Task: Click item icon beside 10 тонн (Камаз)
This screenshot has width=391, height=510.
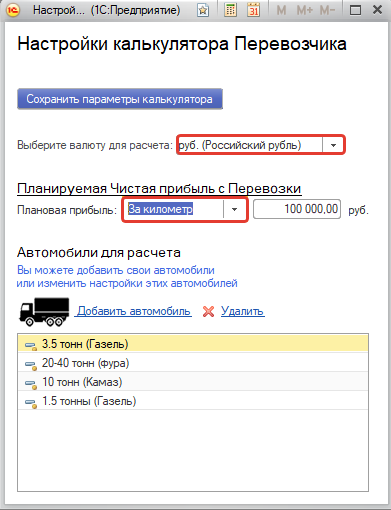Action: pos(31,384)
